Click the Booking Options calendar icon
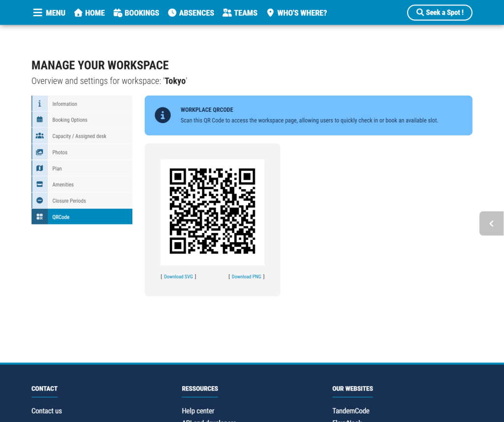504x422 pixels. pyautogui.click(x=39, y=120)
